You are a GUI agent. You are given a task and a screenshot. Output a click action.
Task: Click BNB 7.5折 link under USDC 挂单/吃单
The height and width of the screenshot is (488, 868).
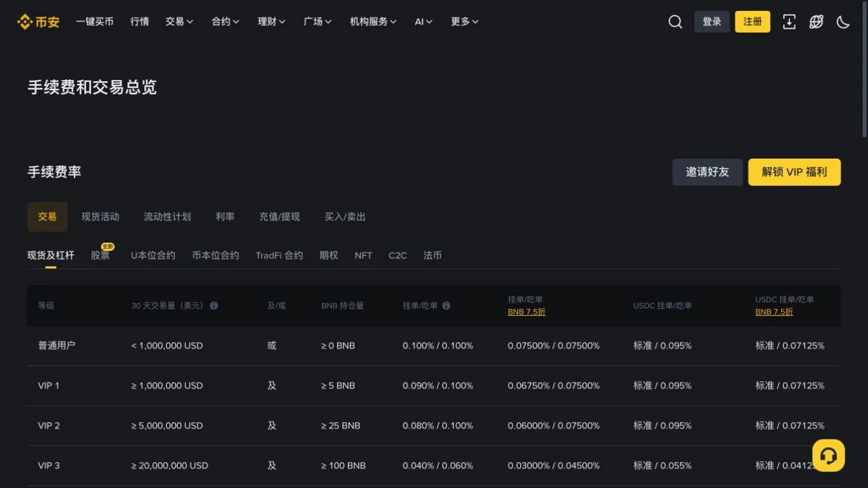tap(774, 312)
